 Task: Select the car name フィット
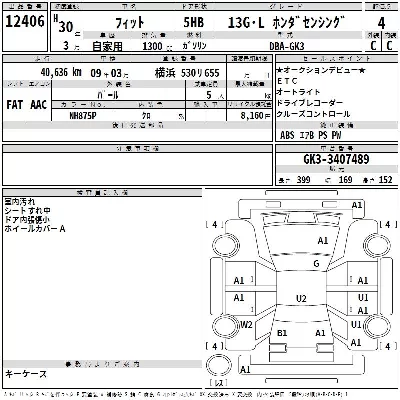pyautogui.click(x=130, y=23)
